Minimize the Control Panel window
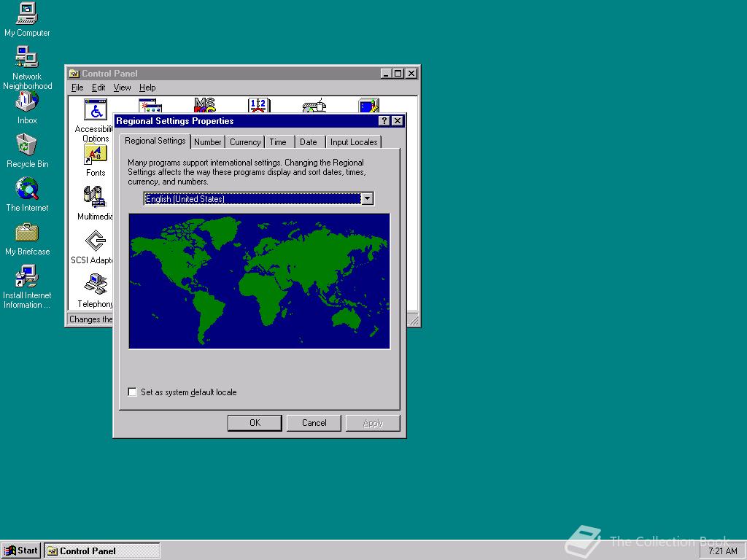 point(387,74)
